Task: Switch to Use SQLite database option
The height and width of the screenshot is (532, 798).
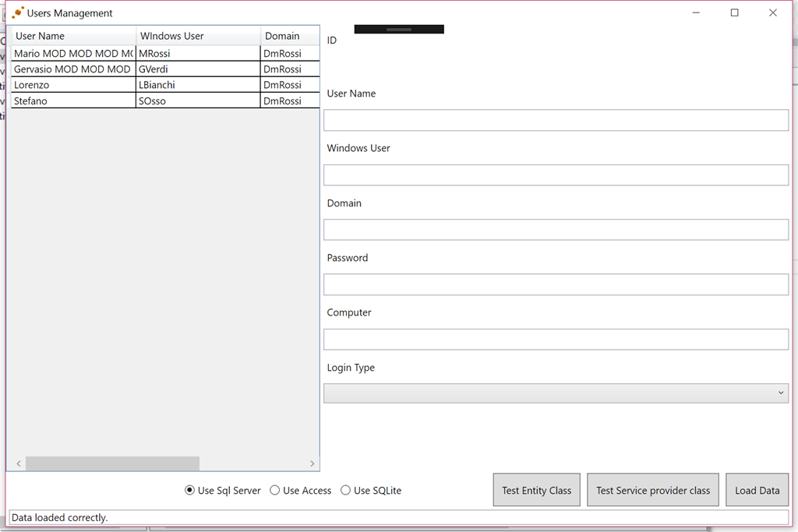Action: click(x=345, y=491)
